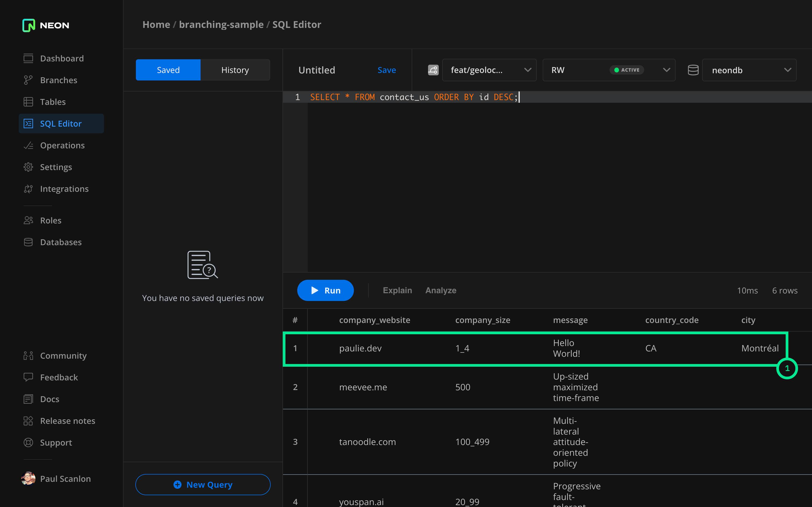Click the Save query link

387,70
